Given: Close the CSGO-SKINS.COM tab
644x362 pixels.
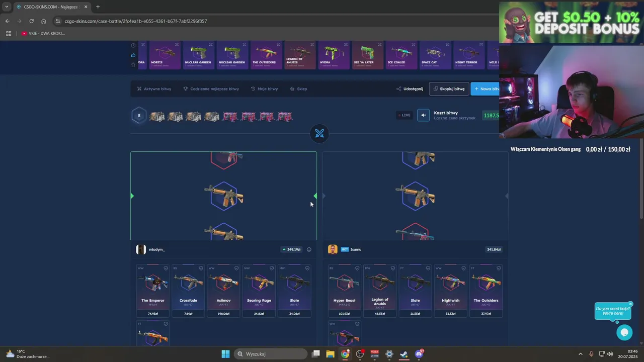Looking at the screenshot, I should 86,7.
